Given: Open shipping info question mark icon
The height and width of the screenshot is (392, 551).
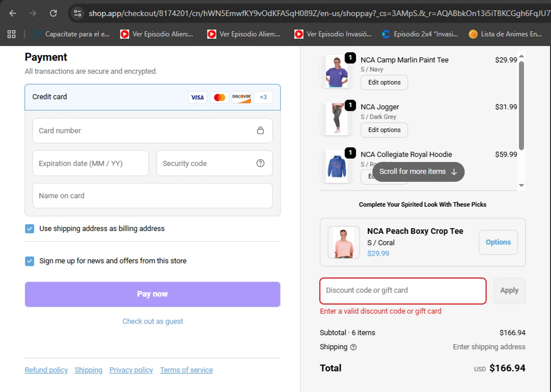Looking at the screenshot, I should tap(353, 347).
